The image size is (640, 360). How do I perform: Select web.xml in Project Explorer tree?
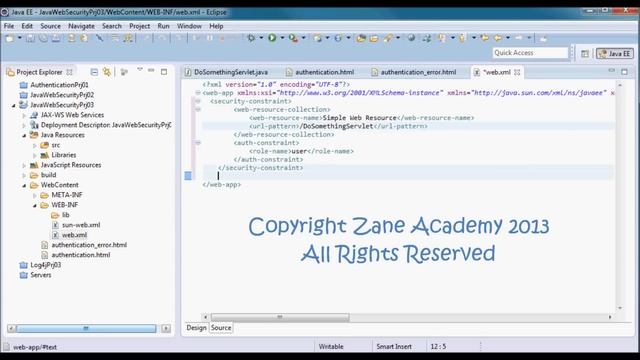[74, 235]
